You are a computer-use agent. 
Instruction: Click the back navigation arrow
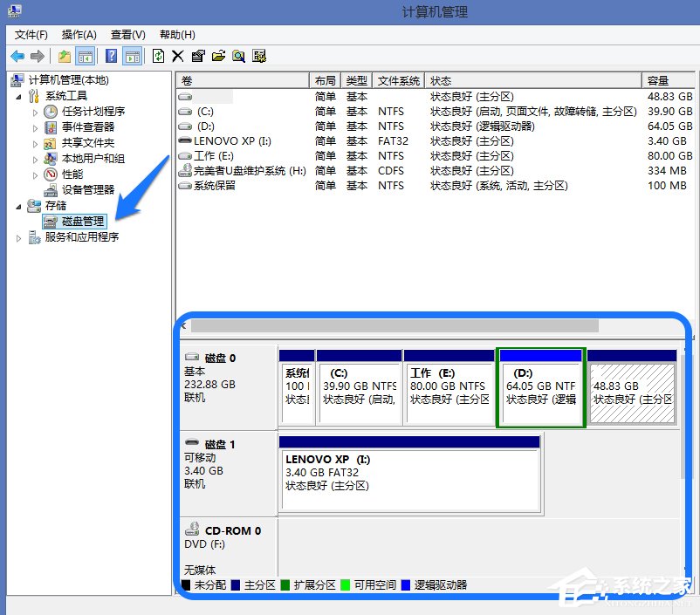click(x=17, y=56)
